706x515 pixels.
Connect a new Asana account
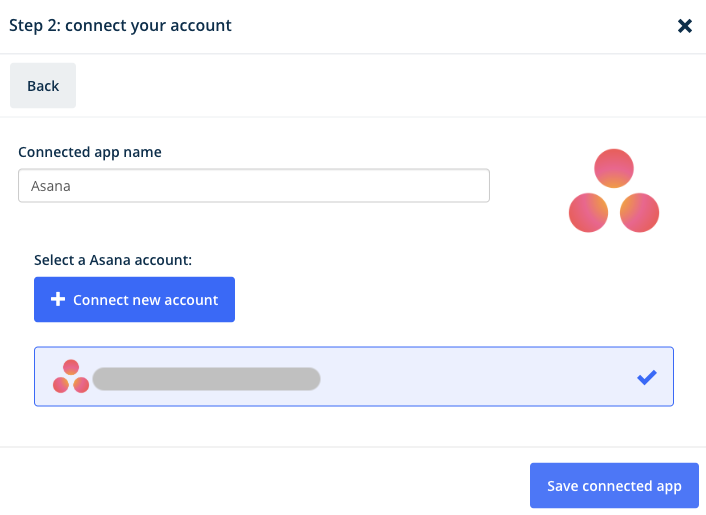134,299
